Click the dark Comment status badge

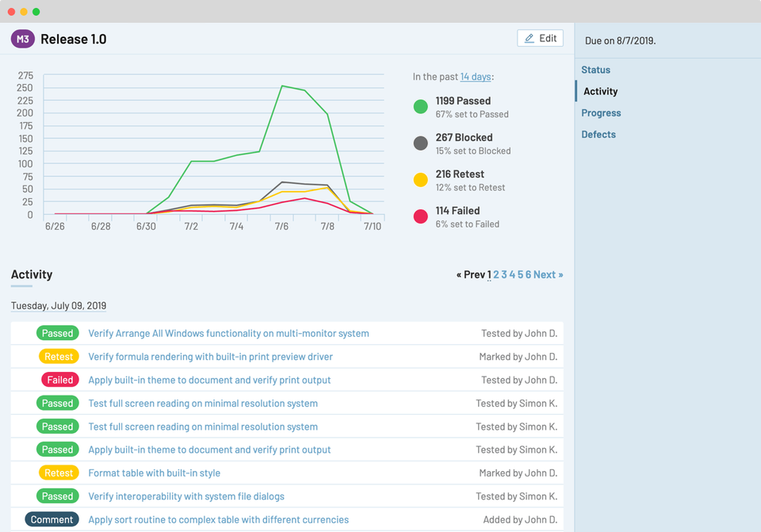[52, 519]
